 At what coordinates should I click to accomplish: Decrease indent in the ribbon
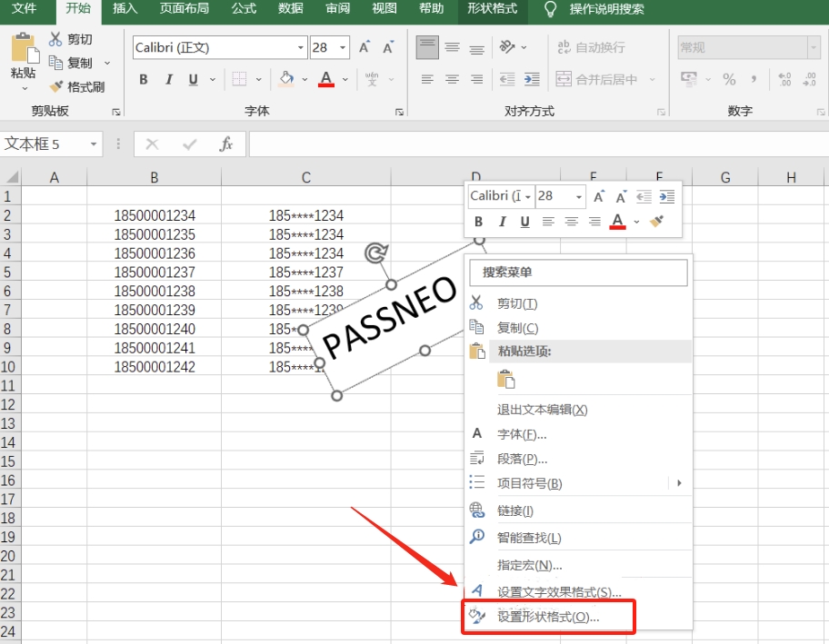(507, 79)
